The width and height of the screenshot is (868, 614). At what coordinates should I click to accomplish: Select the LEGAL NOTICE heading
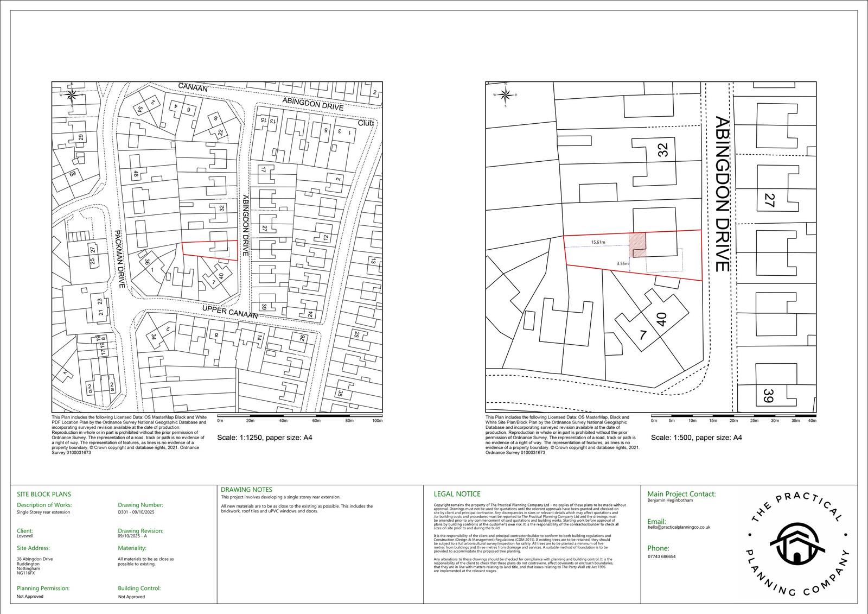point(457,494)
